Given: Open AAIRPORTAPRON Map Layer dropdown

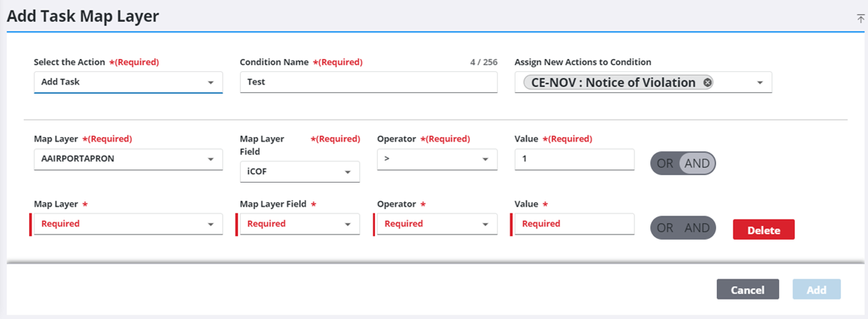Looking at the screenshot, I should 128,159.
